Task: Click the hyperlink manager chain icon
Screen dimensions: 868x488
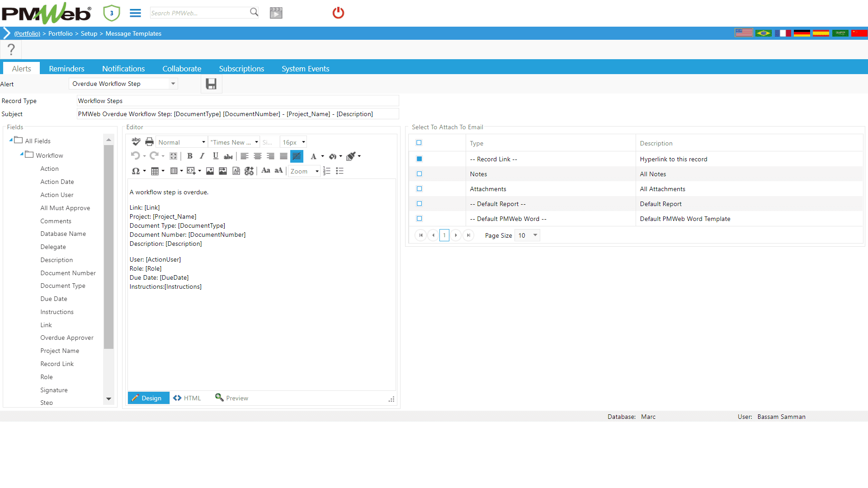Action: pyautogui.click(x=249, y=171)
